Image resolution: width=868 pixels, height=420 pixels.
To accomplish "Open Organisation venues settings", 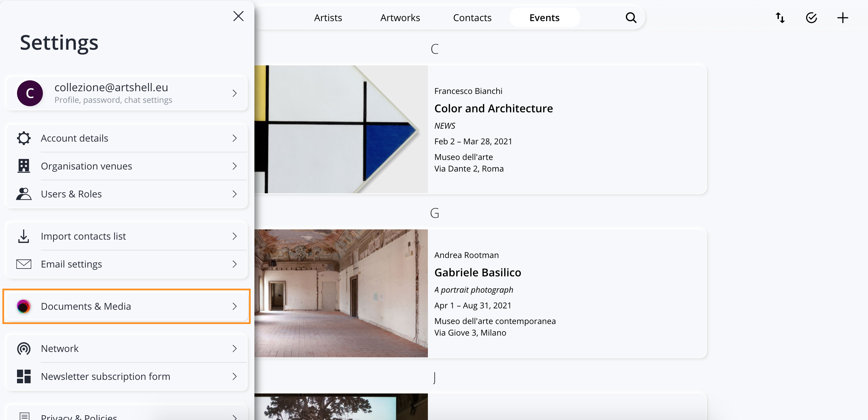I will pos(127,166).
